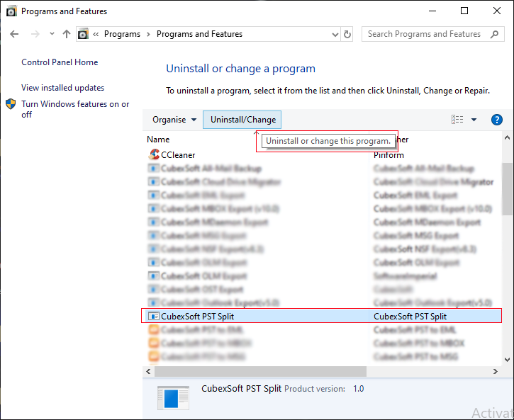Select the CubexSoft PST Split row
This screenshot has width=514, height=420.
tap(321, 316)
